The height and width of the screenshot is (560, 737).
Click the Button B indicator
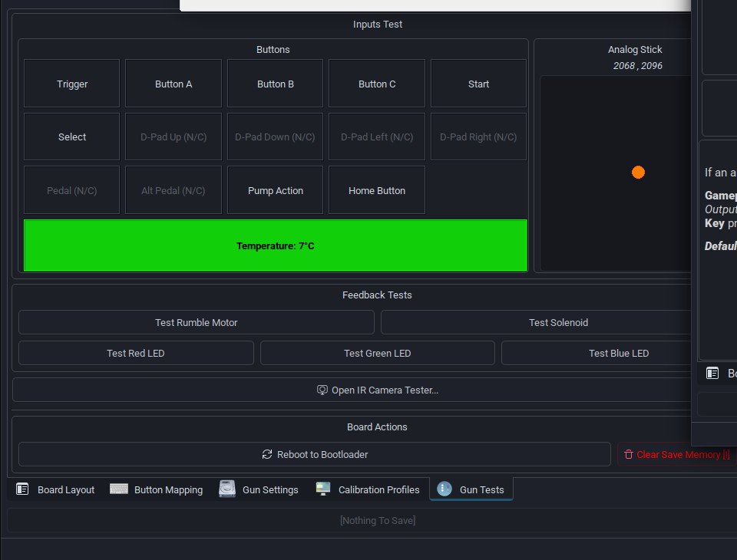(276, 84)
